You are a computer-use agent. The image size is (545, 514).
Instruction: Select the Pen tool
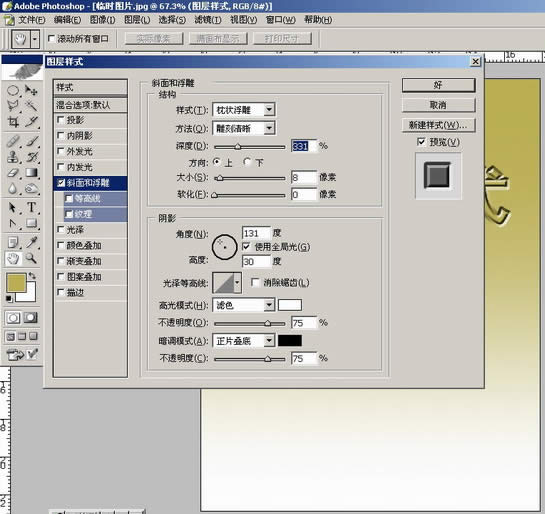pos(13,223)
